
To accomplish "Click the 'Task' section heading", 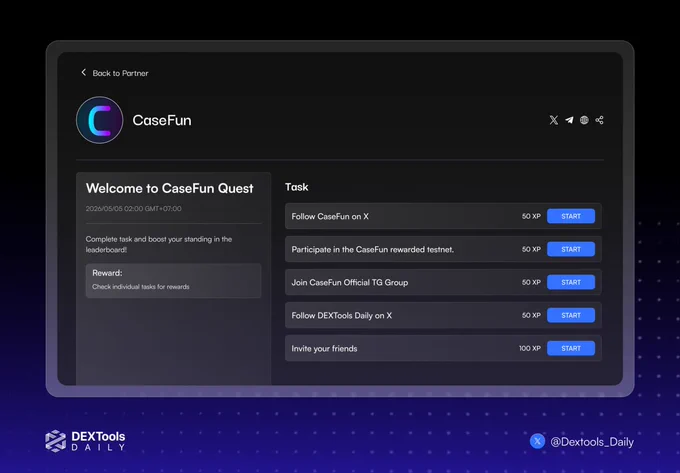I will point(297,187).
